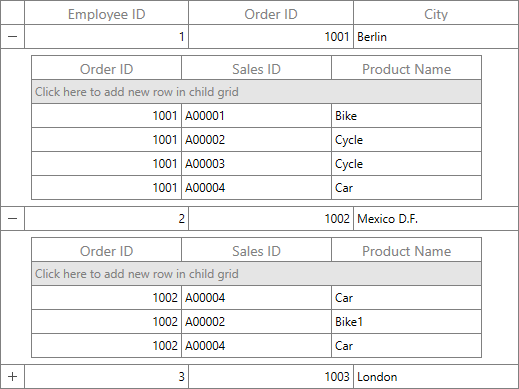Screen dimensions: 519x389
Task: Collapse the Mexico D.F. row details
Action: [x=12, y=218]
